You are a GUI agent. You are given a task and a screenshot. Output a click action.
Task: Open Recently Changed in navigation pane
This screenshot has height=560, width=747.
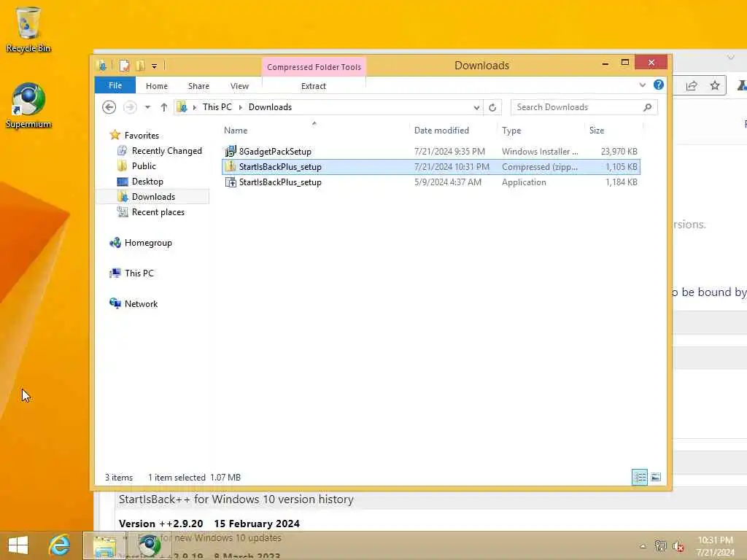[x=167, y=151]
